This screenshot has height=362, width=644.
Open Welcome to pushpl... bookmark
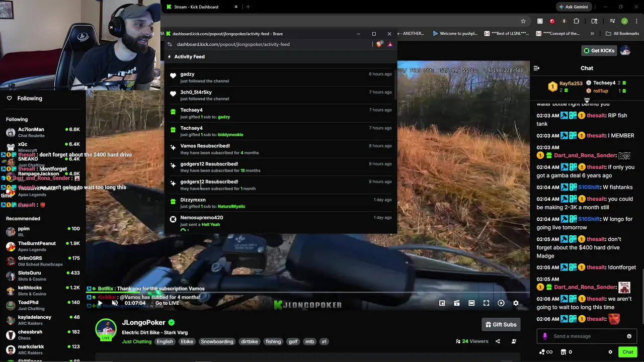point(455,34)
